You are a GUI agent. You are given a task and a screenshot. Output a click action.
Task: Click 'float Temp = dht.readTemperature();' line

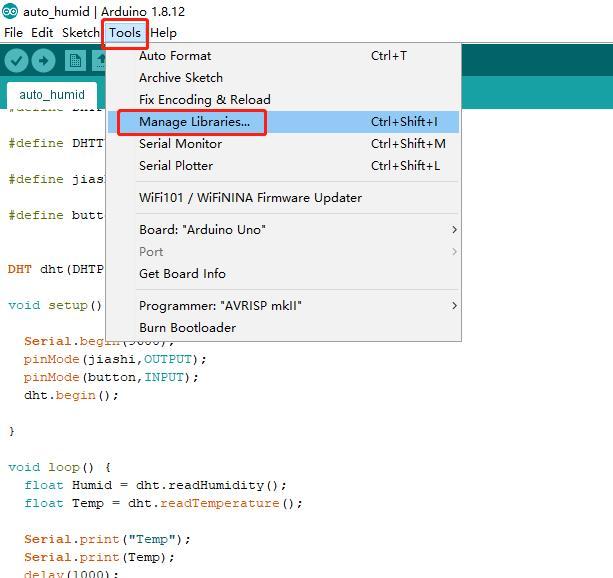pyautogui.click(x=163, y=503)
